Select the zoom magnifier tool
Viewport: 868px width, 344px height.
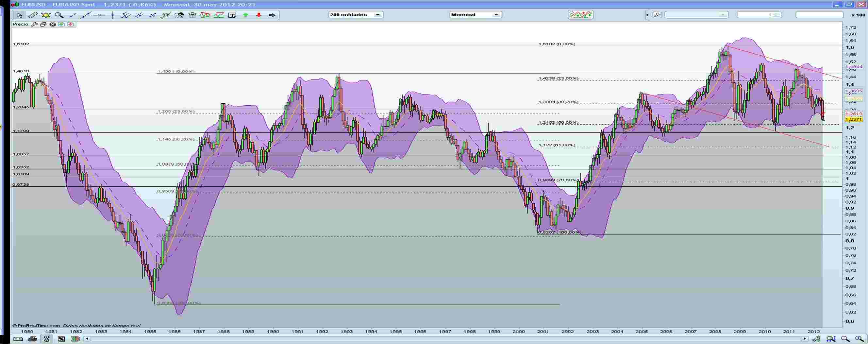(59, 15)
